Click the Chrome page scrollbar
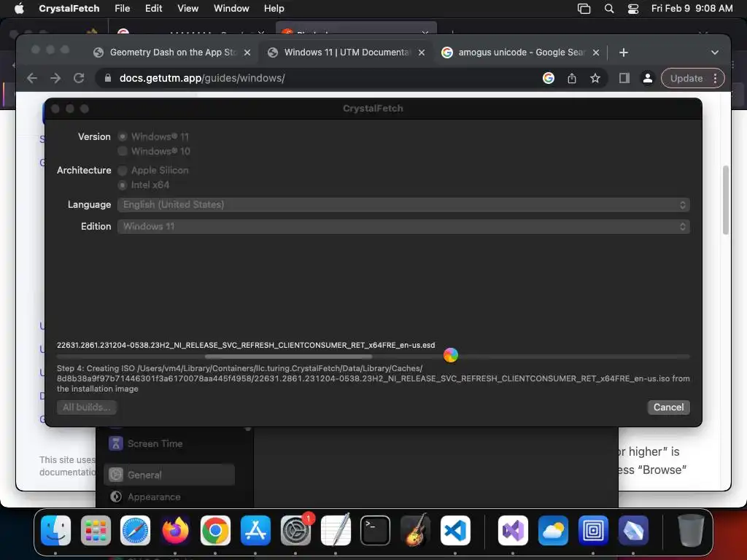 [726, 200]
